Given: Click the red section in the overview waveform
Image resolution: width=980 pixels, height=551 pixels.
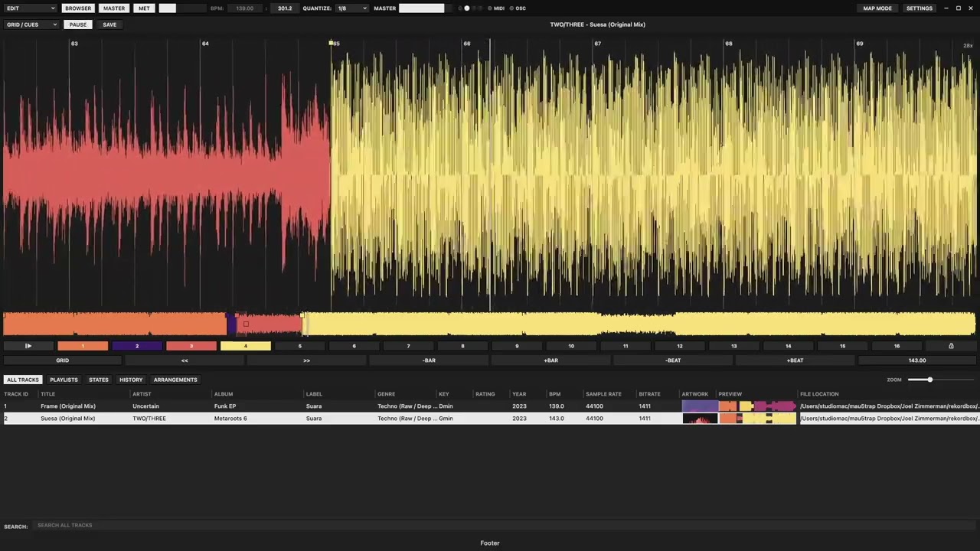Looking at the screenshot, I should (269, 324).
